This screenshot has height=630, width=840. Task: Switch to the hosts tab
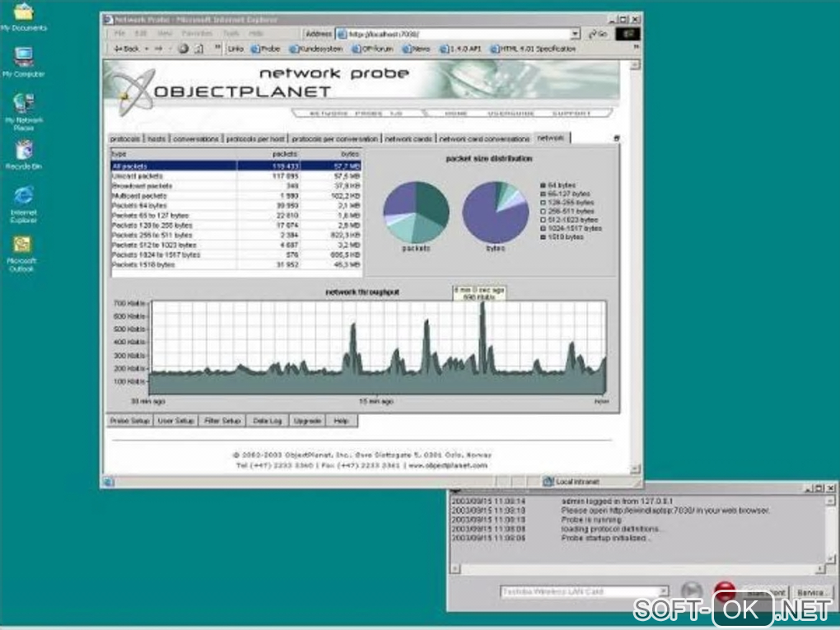(156, 138)
